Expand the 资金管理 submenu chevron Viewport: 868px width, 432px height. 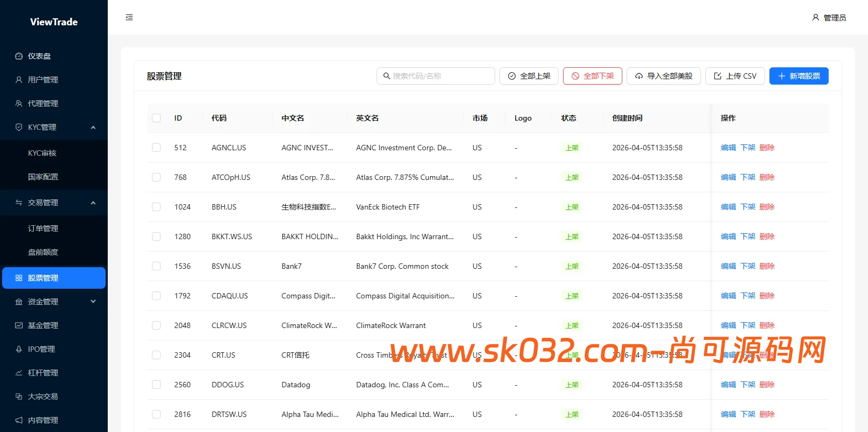click(x=93, y=302)
